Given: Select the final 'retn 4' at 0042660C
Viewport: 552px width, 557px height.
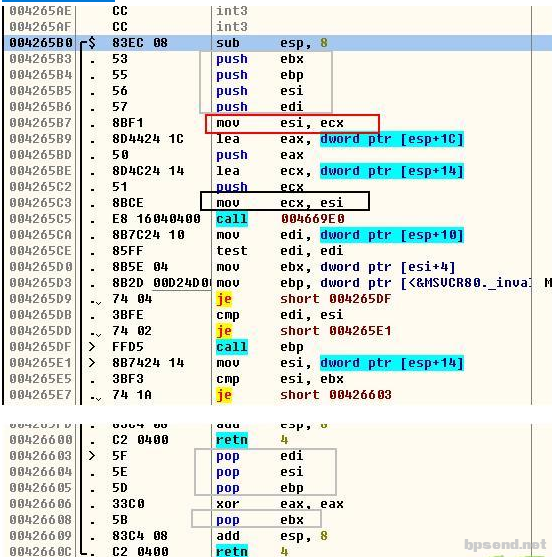Looking at the screenshot, I should point(252,551).
